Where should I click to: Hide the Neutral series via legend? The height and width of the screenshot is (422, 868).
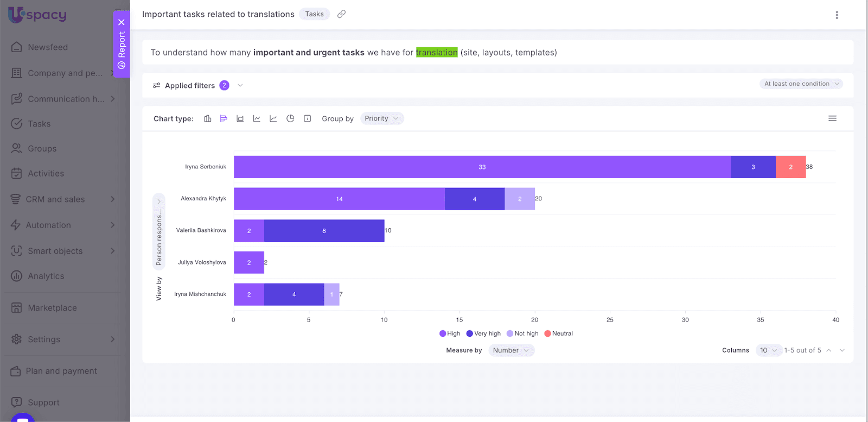[x=559, y=333]
